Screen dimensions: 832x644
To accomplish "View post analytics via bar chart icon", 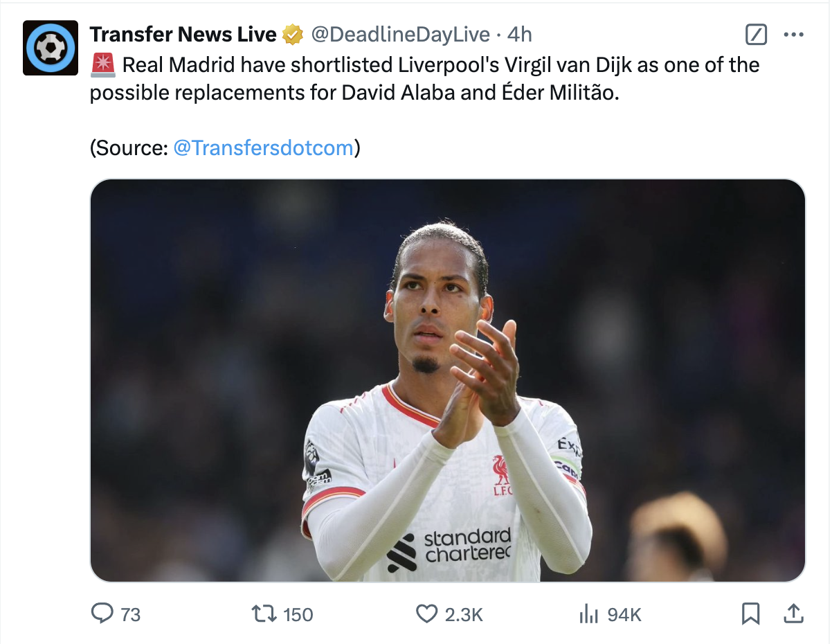I will click(x=588, y=614).
